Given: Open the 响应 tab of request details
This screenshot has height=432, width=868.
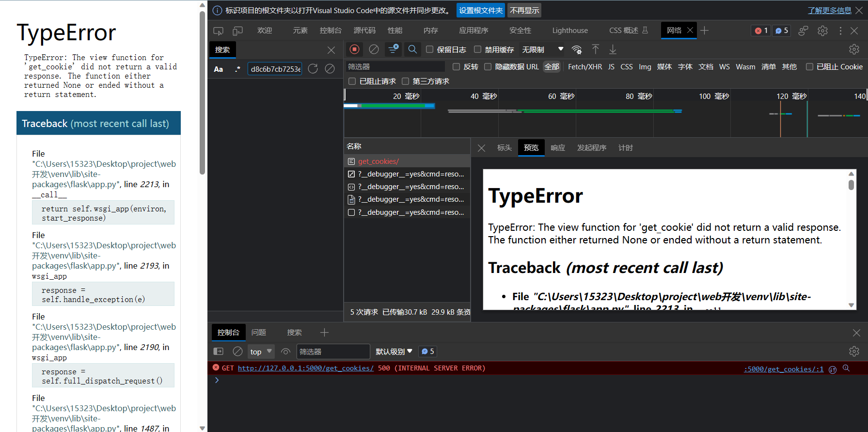Looking at the screenshot, I should (x=558, y=148).
